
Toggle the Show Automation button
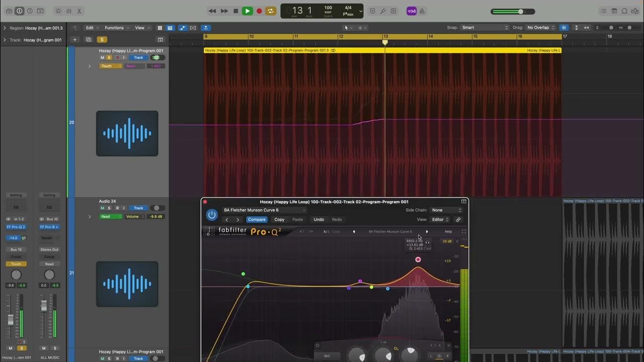click(183, 28)
